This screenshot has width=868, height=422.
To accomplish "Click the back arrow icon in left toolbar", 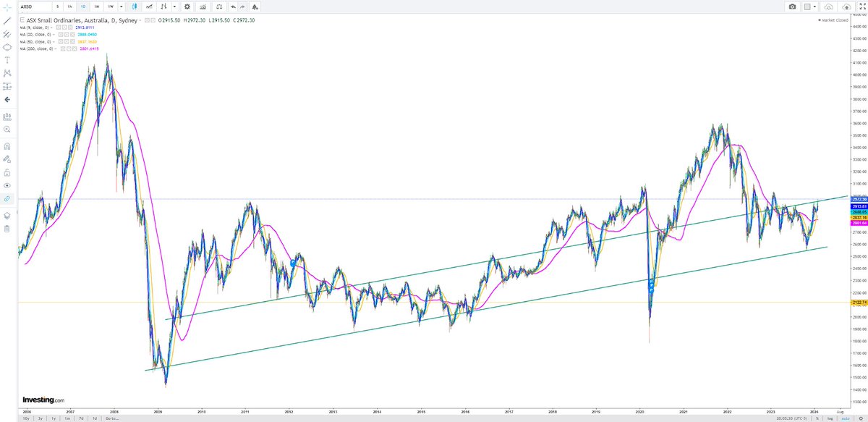I will tap(7, 99).
